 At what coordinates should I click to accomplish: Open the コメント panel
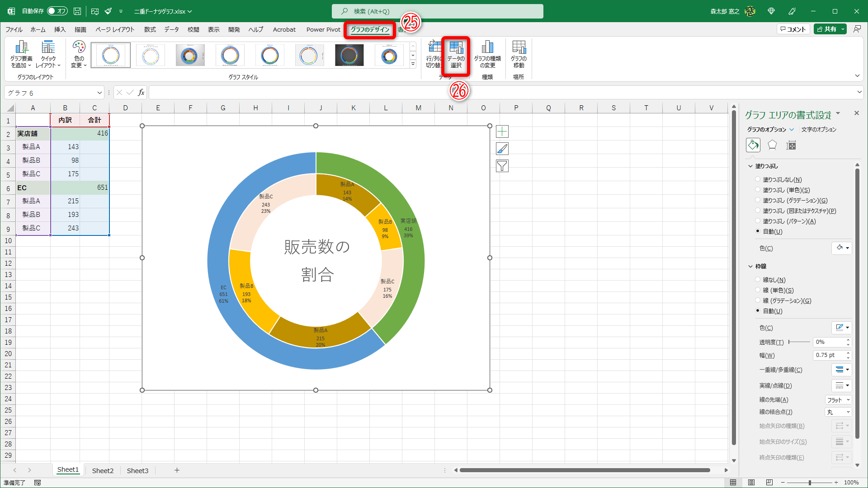[x=793, y=28]
